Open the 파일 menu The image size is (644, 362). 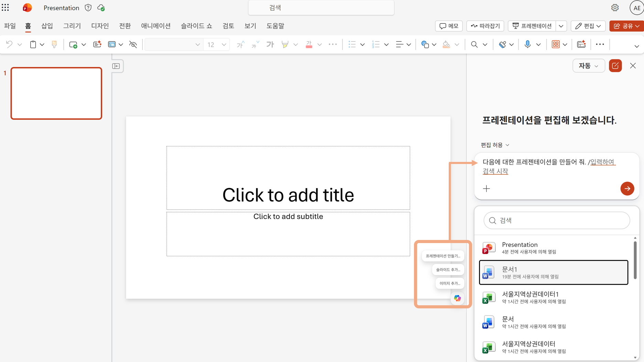[10, 26]
